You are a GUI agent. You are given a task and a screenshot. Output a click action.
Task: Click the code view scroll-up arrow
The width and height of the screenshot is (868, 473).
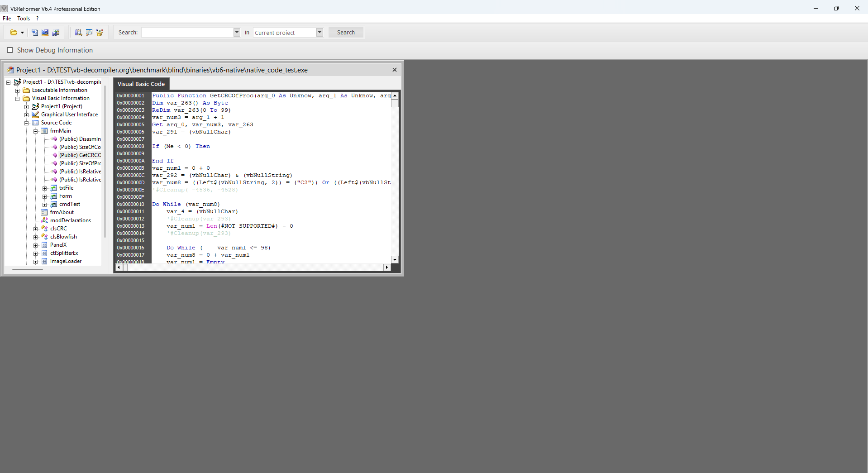tap(395, 96)
